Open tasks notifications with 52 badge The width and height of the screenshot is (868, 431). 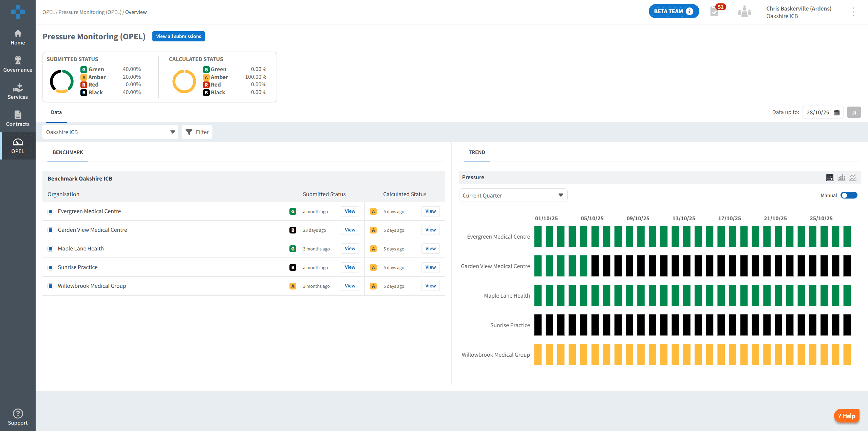[715, 12]
